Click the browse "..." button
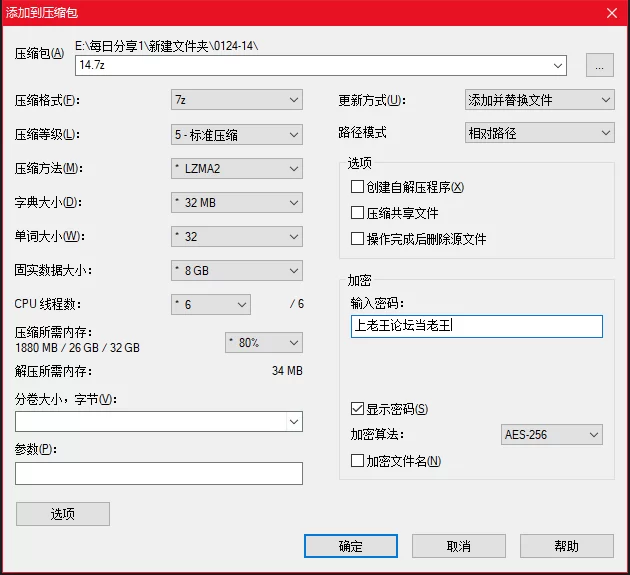 point(599,65)
